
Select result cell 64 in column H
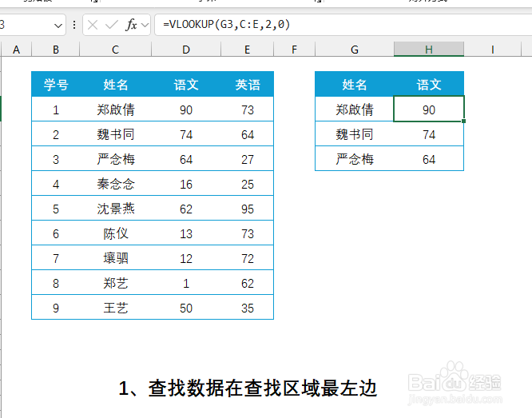(429, 159)
